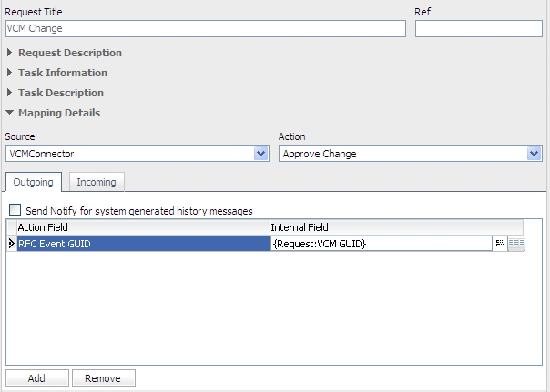Click the grid icon at row end
Image resolution: width=550 pixels, height=392 pixels.
516,244
